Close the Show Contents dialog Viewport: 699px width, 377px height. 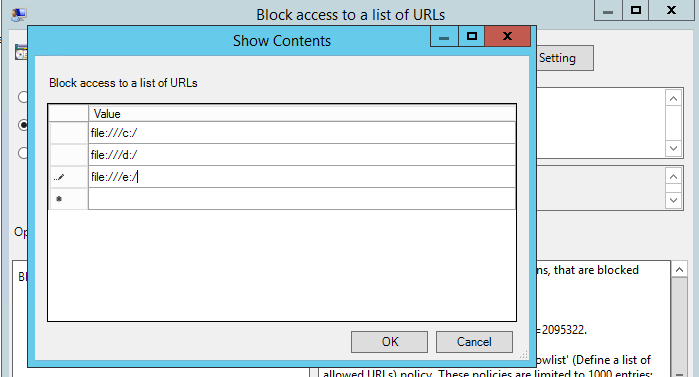pyautogui.click(x=507, y=36)
